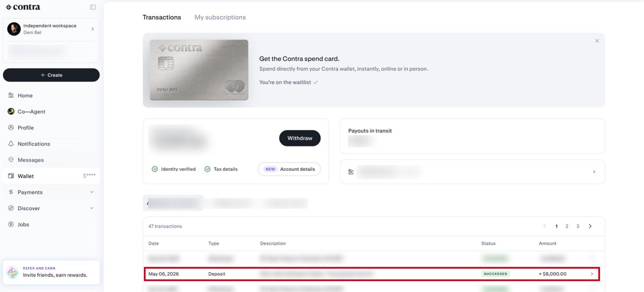This screenshot has height=292, width=644.
Task: Expand the Discover section chevron
Action: pyautogui.click(x=92, y=208)
